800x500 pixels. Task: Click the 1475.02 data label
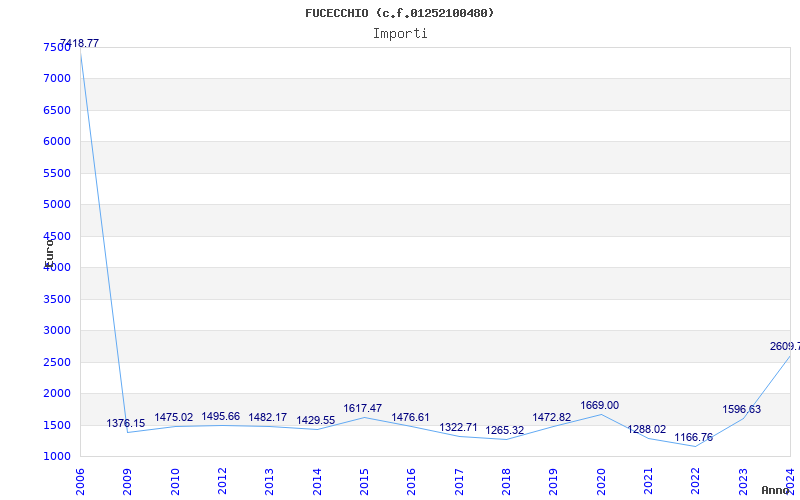[x=174, y=417]
